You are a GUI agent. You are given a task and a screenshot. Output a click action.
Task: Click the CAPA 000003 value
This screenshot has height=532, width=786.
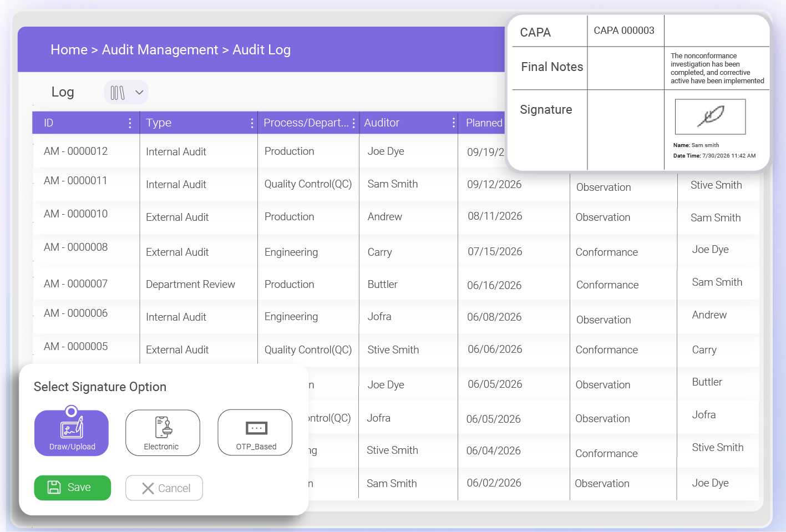pyautogui.click(x=624, y=31)
